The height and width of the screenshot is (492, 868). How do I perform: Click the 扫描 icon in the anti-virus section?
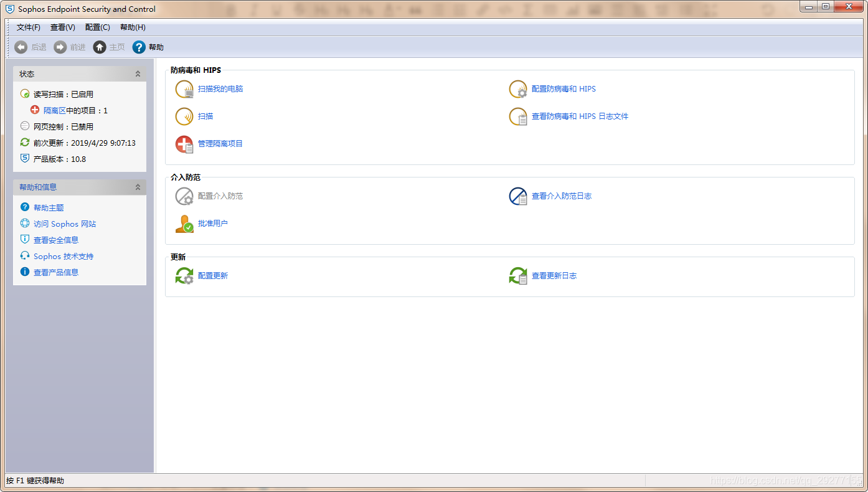tap(184, 116)
